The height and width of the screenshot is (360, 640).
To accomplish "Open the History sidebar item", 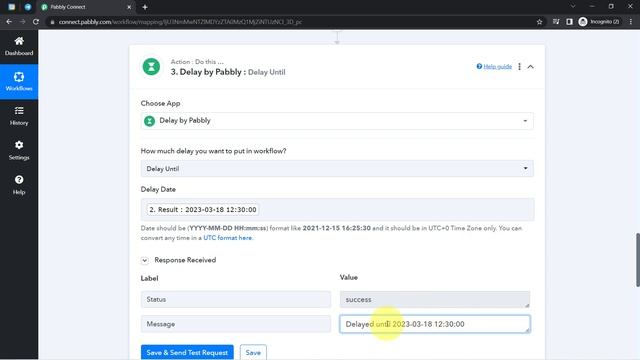I will [19, 116].
